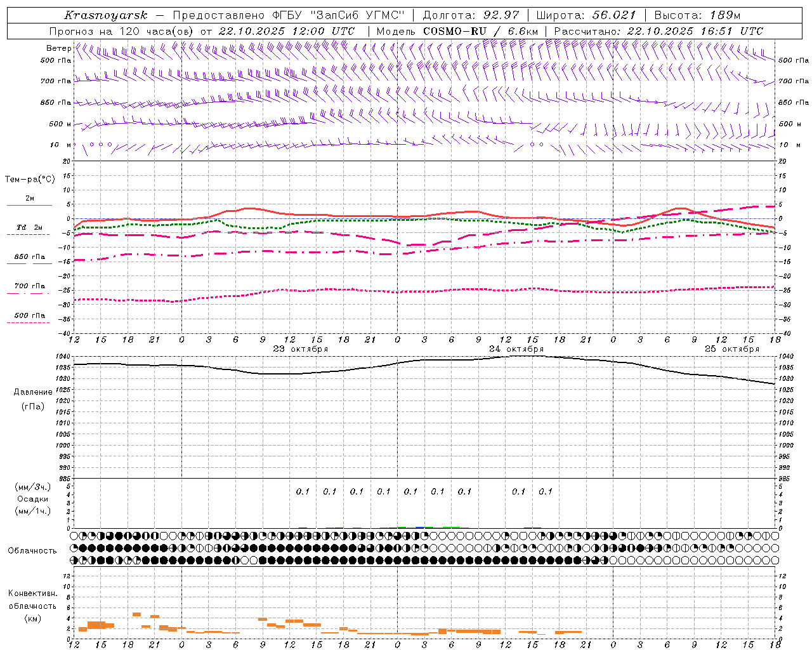Click the Прогноз на 120 часа(ов) text
The height and width of the screenshot is (650, 812).
[122, 31]
